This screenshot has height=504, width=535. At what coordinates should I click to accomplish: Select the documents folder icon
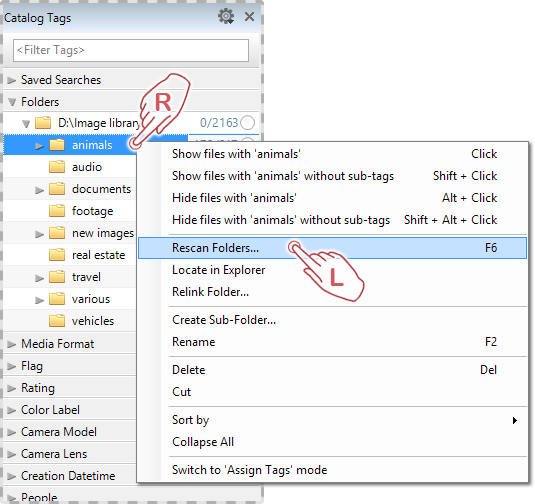pos(57,189)
